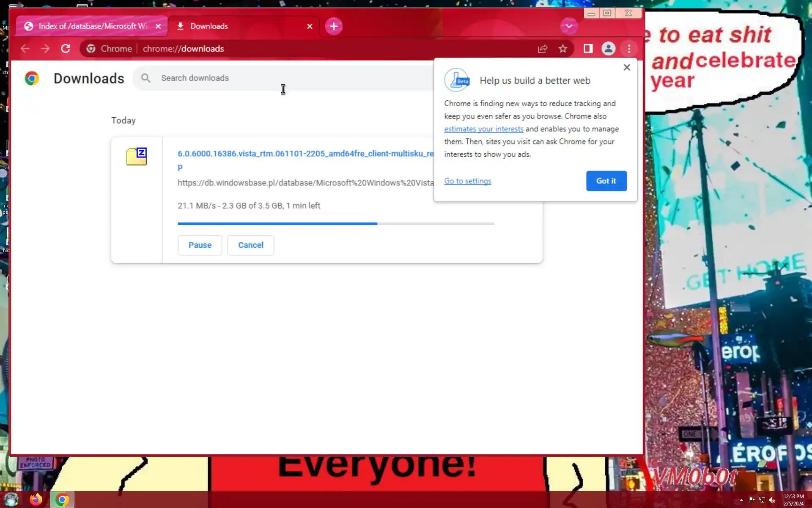The image size is (812, 508).
Task: Open a new tab with plus button
Action: point(334,26)
